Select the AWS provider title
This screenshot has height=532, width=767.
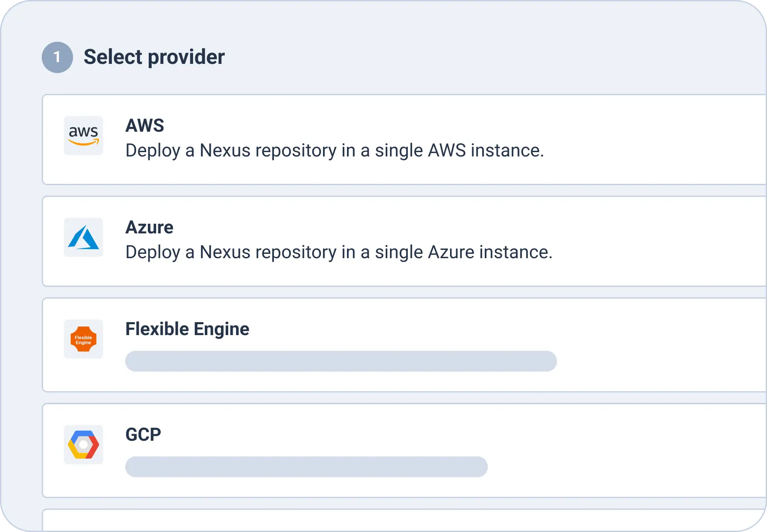tap(145, 126)
